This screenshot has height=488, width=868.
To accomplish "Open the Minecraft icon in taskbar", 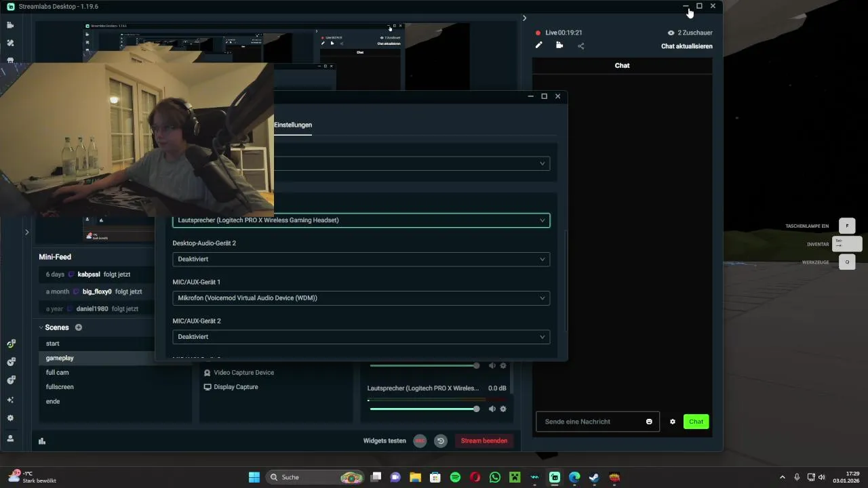I will point(515,477).
